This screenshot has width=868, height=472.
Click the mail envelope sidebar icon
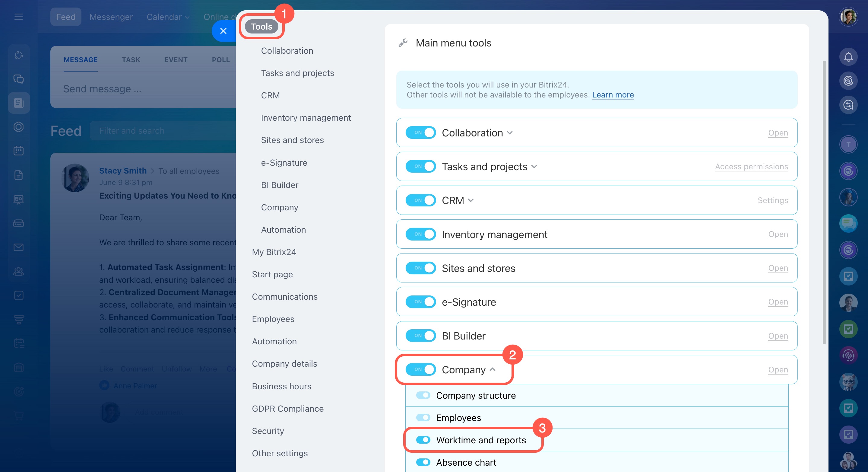(18, 247)
